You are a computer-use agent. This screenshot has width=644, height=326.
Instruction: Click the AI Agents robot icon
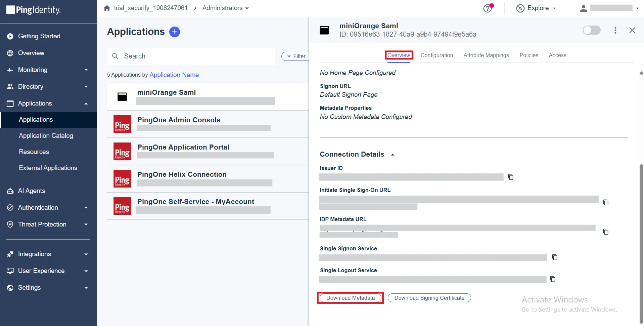click(x=10, y=191)
